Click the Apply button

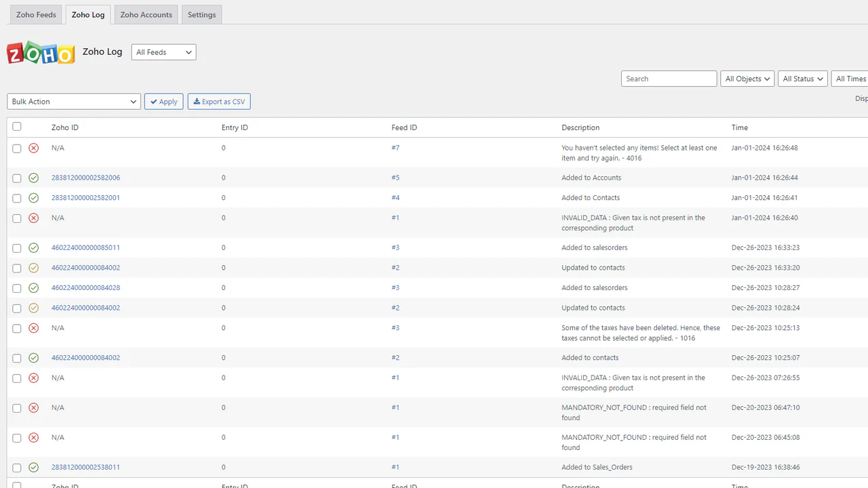(163, 102)
